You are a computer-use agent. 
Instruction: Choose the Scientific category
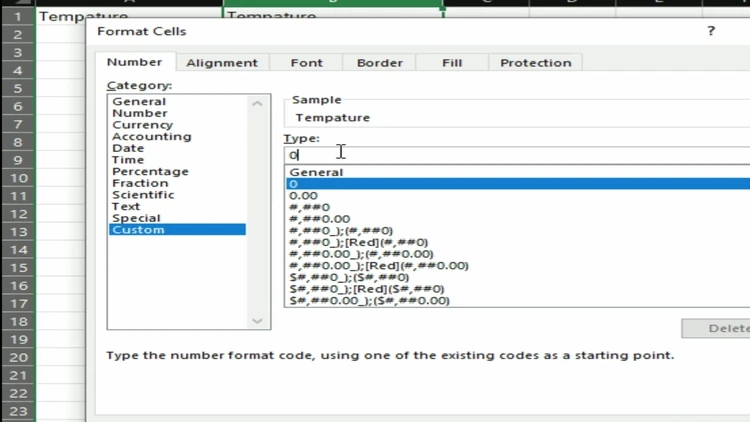coord(177,195)
